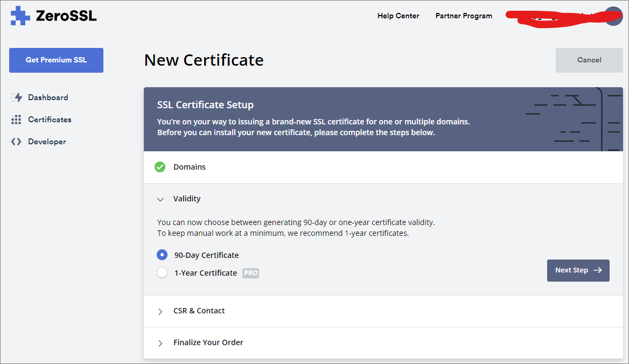The height and width of the screenshot is (364, 629).
Task: Click the arrow icon in Next Step
Action: 598,270
